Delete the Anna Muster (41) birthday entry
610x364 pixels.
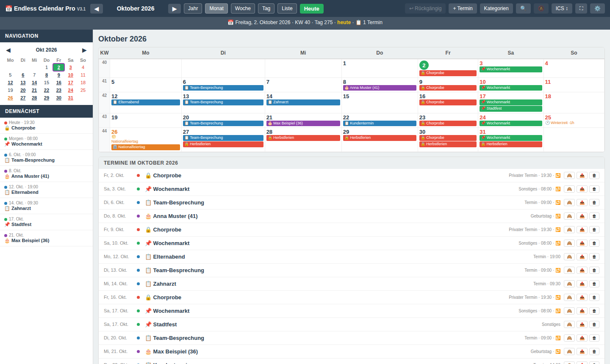(x=594, y=216)
